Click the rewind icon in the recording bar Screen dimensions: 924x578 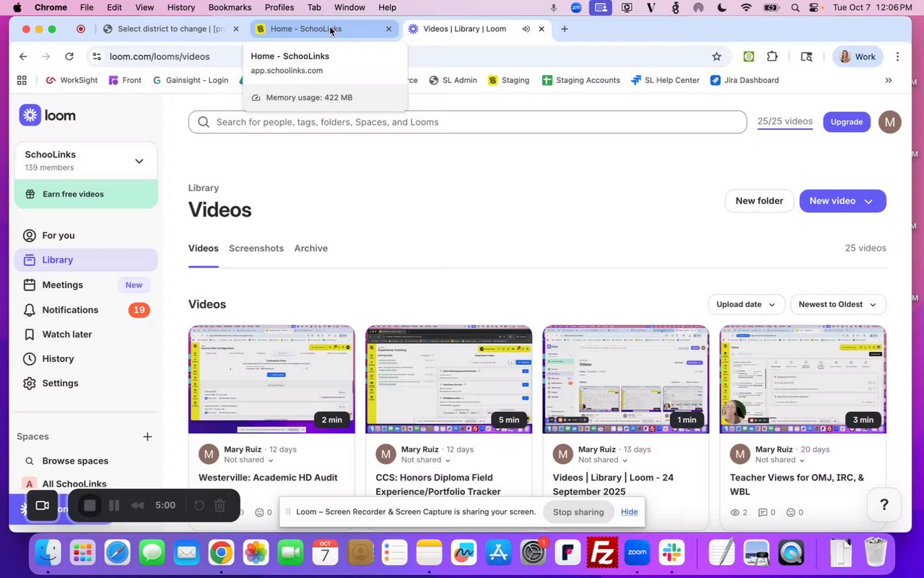(x=137, y=506)
